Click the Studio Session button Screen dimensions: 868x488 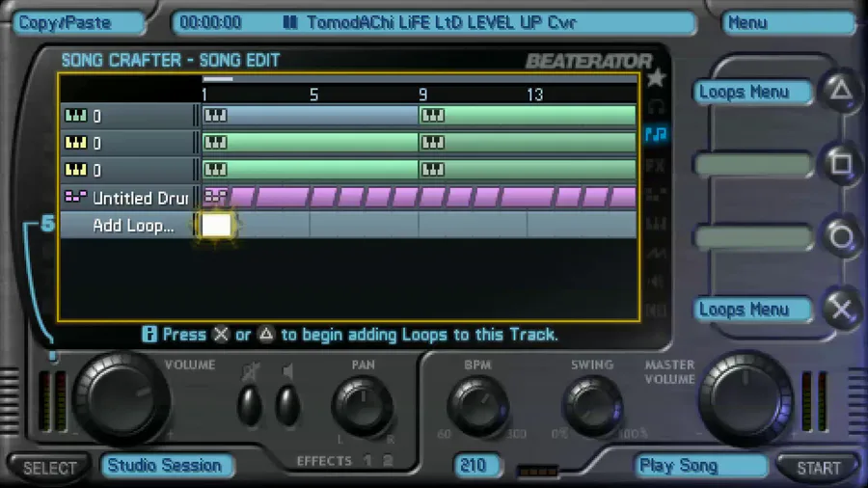[x=167, y=465]
